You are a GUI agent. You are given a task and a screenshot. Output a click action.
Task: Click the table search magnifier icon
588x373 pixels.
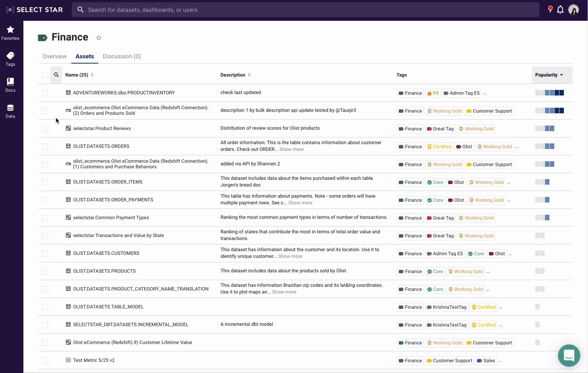[x=56, y=75]
